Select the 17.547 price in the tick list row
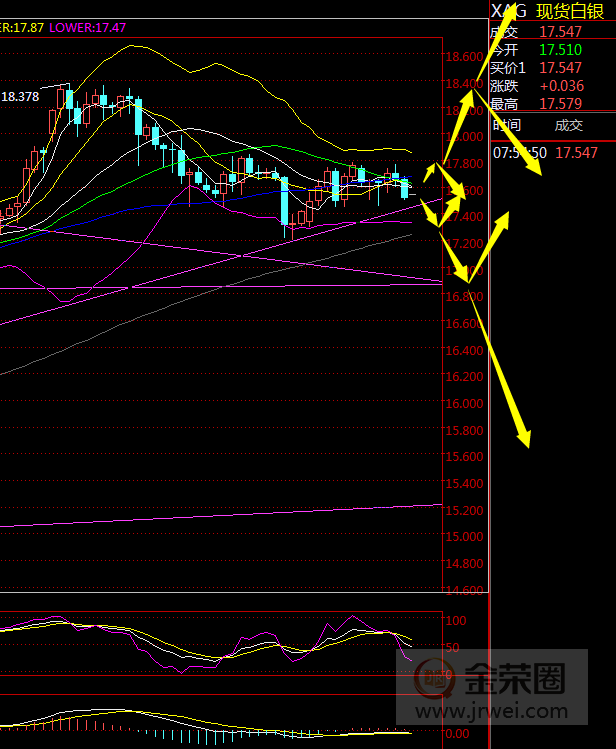 tap(577, 153)
